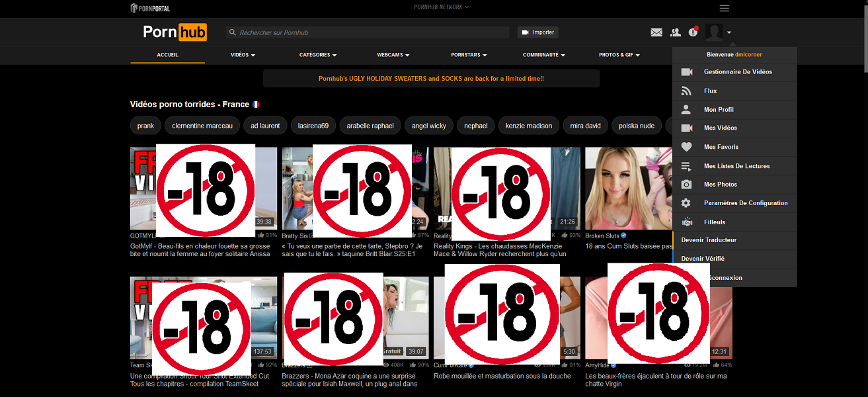The image size is (868, 397).
Task: Expand the PHOTOS & GIF navigation dropdown
Action: click(x=619, y=55)
